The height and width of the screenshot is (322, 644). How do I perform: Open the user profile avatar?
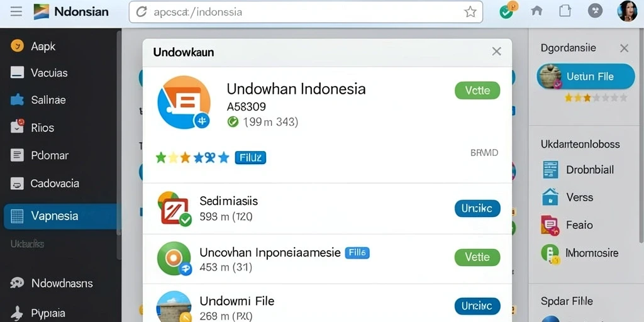(628, 11)
